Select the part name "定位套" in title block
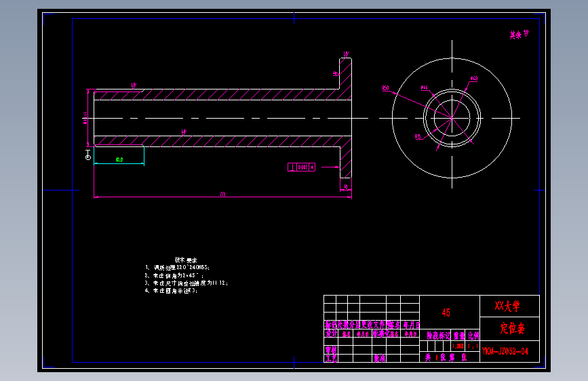 pyautogui.click(x=512, y=328)
